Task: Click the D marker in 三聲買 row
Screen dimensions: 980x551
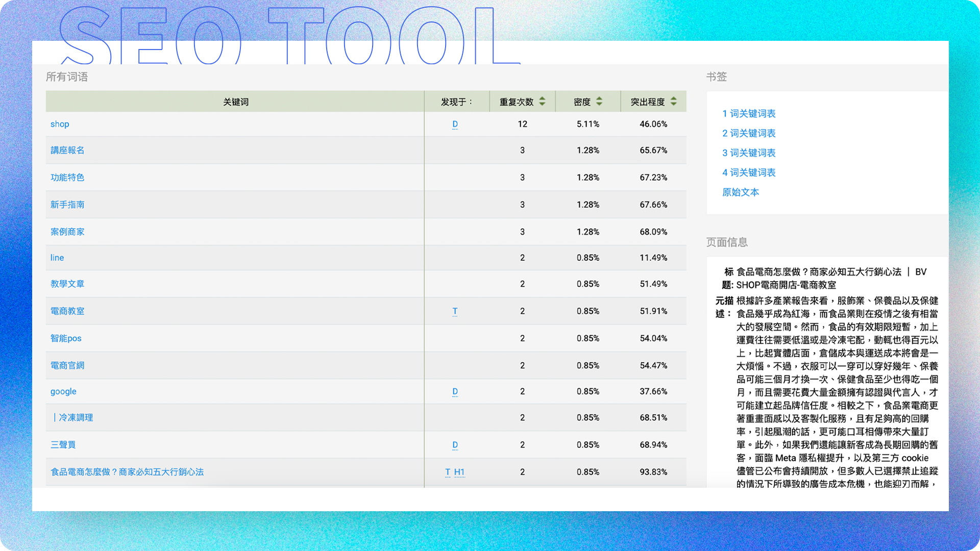Action: 455,445
